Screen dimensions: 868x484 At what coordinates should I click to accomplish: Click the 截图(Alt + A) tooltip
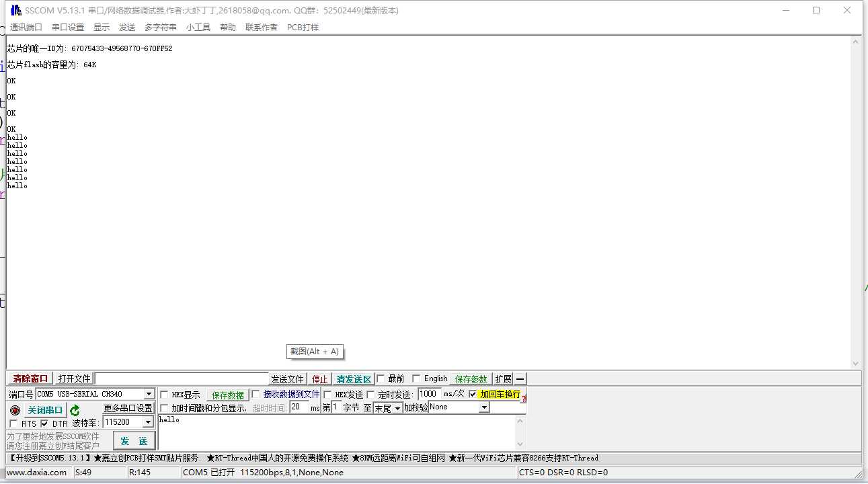pyautogui.click(x=315, y=352)
